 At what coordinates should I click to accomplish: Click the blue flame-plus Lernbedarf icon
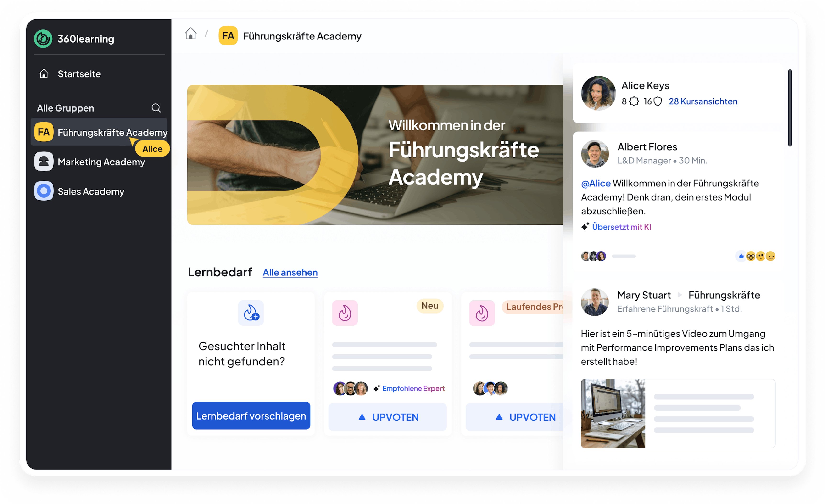tap(251, 313)
